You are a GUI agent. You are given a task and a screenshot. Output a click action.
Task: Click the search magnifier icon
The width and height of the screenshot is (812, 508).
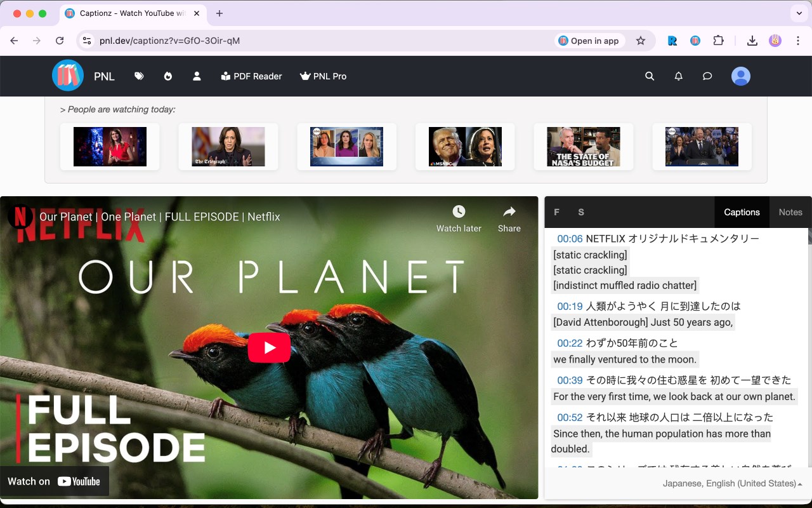pyautogui.click(x=650, y=76)
